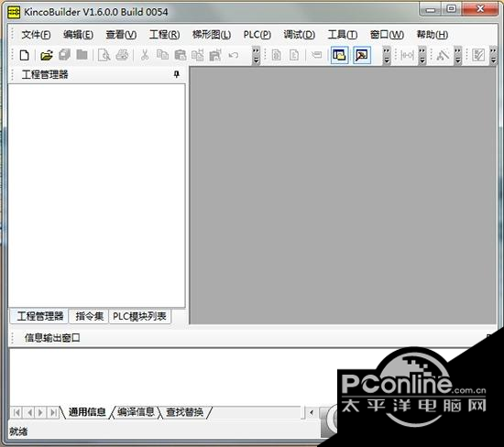The height and width of the screenshot is (447, 504).
Task: Select the 编译信息 output tab
Action: pos(136,412)
